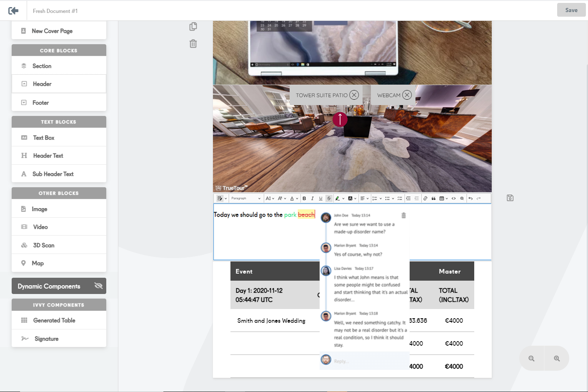Delete John Doe's comment thread

point(403,216)
